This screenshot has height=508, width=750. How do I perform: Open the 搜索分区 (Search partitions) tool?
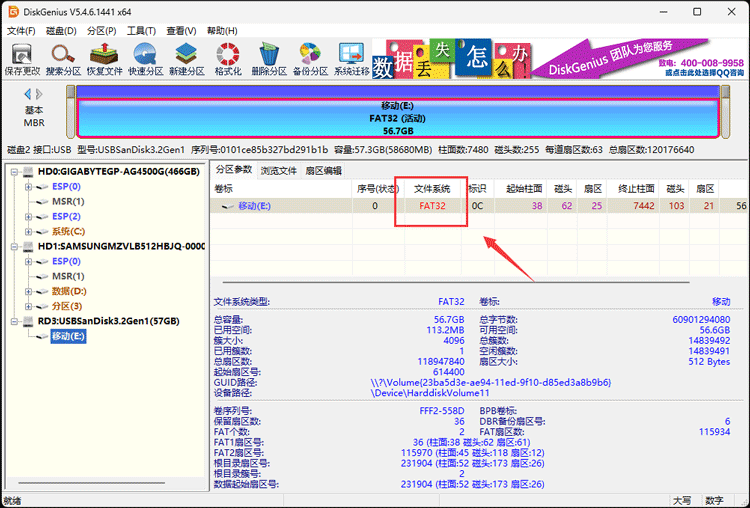pyautogui.click(x=63, y=59)
